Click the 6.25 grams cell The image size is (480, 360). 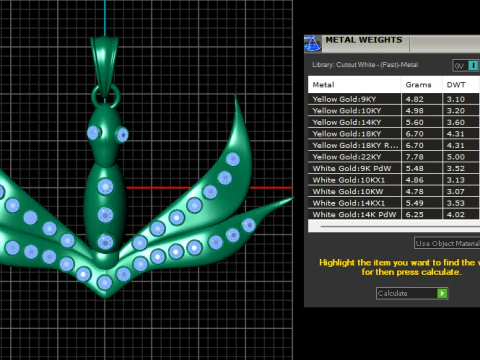tap(422, 214)
